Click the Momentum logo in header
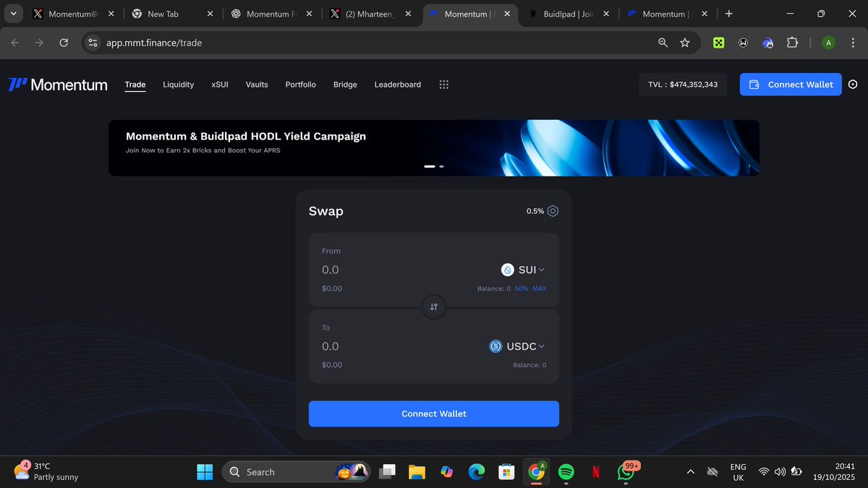This screenshot has height=488, width=868. [58, 85]
